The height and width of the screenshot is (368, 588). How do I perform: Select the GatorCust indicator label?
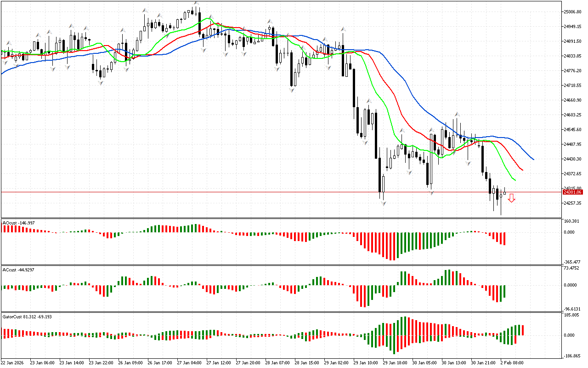click(27, 316)
